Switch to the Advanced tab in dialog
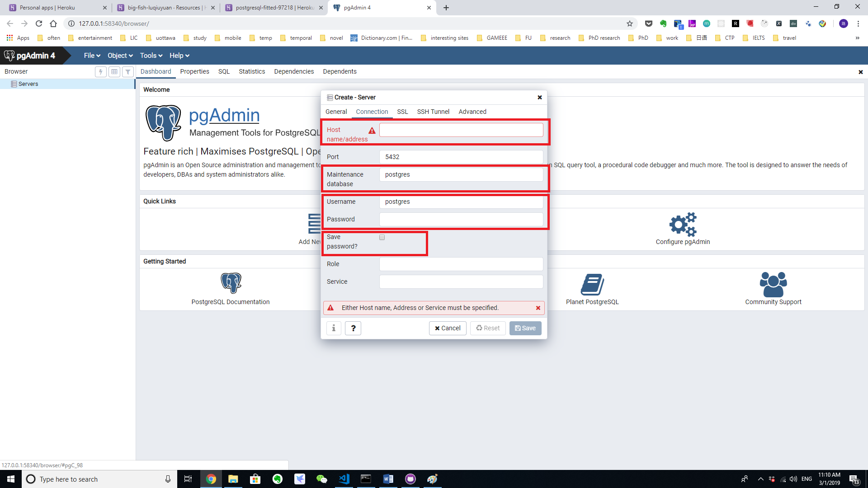The width and height of the screenshot is (868, 488). 472,112
